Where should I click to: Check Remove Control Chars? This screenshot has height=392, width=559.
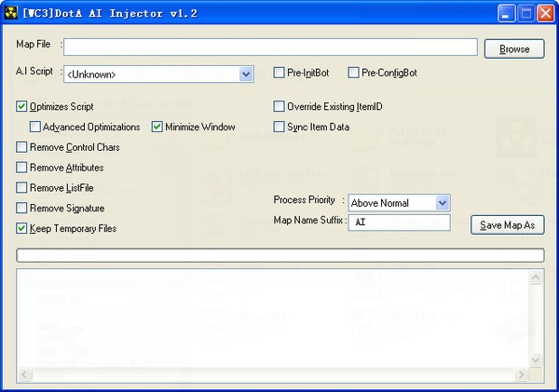(x=21, y=147)
